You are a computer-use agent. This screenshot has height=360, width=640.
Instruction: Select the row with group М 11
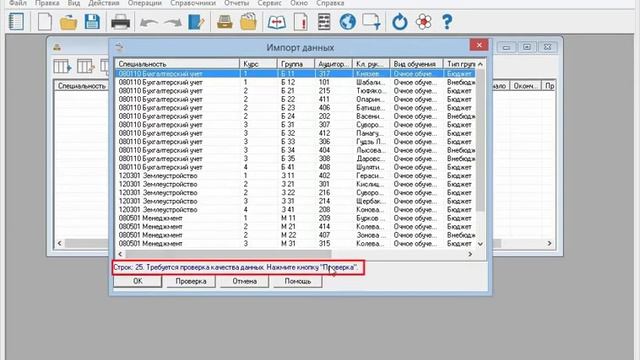click(x=295, y=218)
